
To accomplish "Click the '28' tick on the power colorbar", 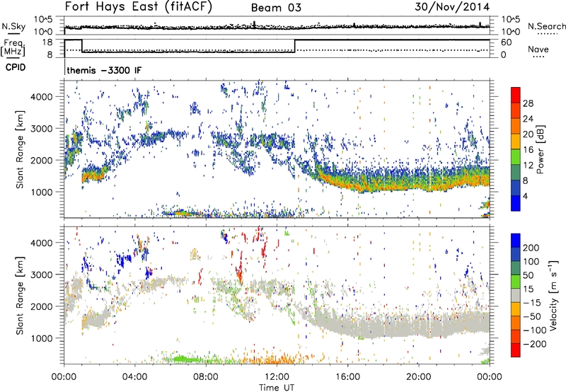I will pos(528,103).
